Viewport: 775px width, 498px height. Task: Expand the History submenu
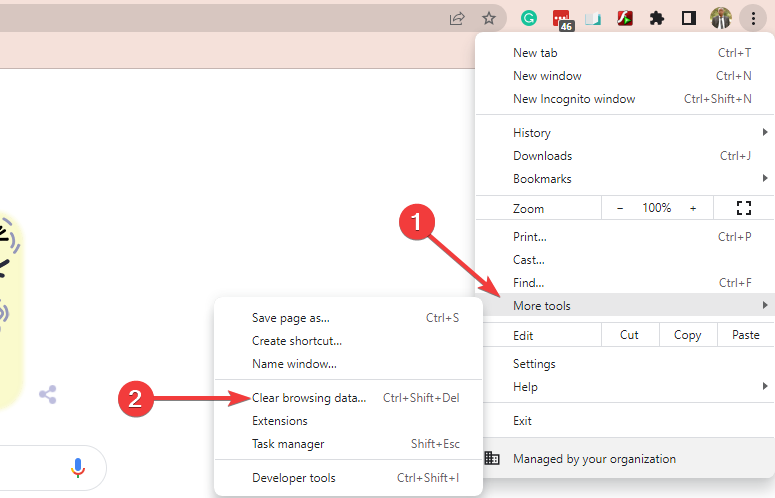(x=625, y=133)
